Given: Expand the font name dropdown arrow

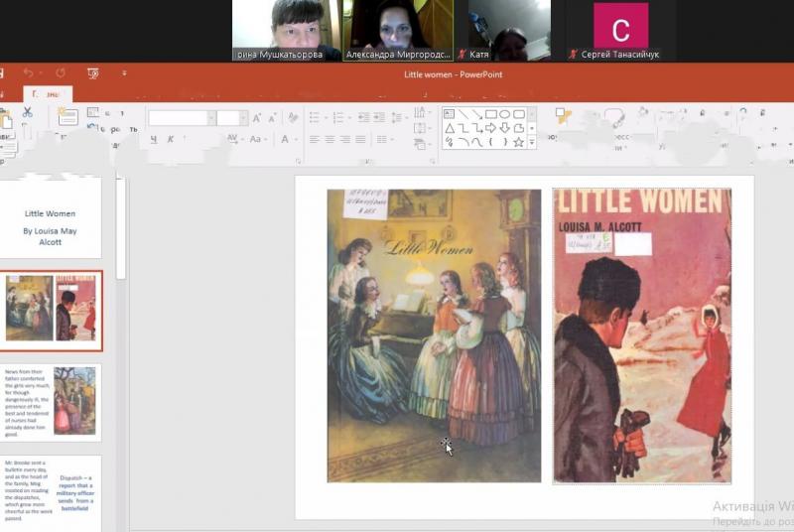Looking at the screenshot, I should point(211,118).
